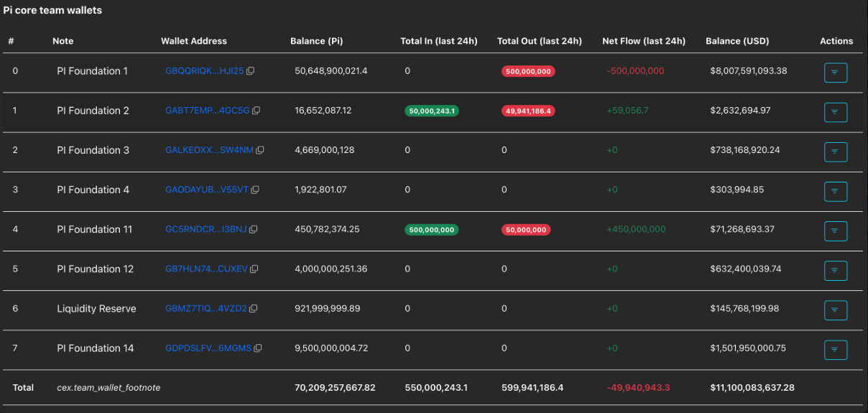Copy the PI Foundation 14 wallet address
868x413 pixels.
point(258,348)
